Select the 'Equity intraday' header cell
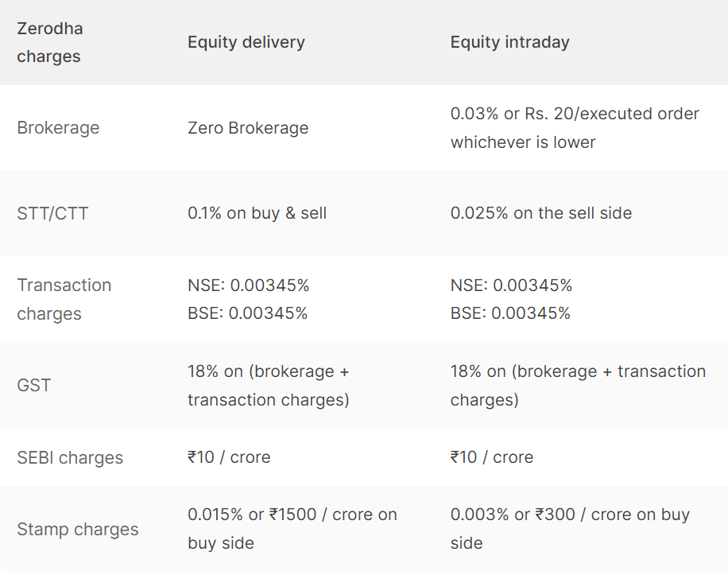This screenshot has width=728, height=575. click(509, 42)
